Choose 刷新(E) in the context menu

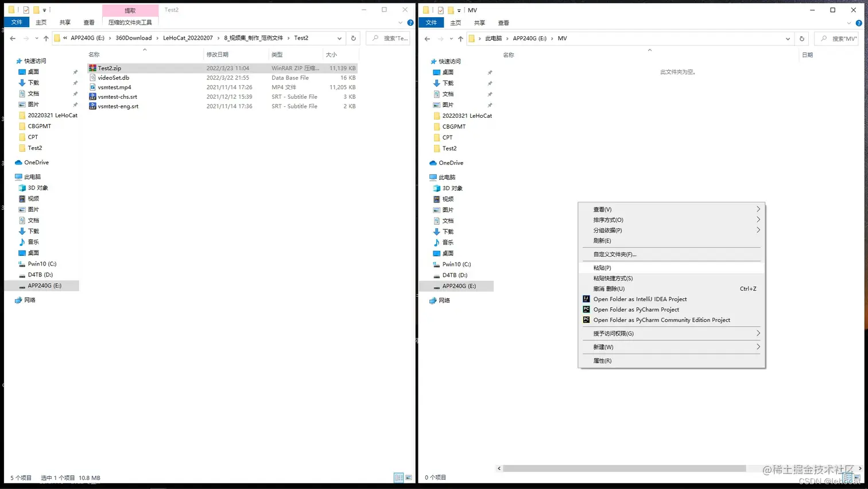point(672,241)
